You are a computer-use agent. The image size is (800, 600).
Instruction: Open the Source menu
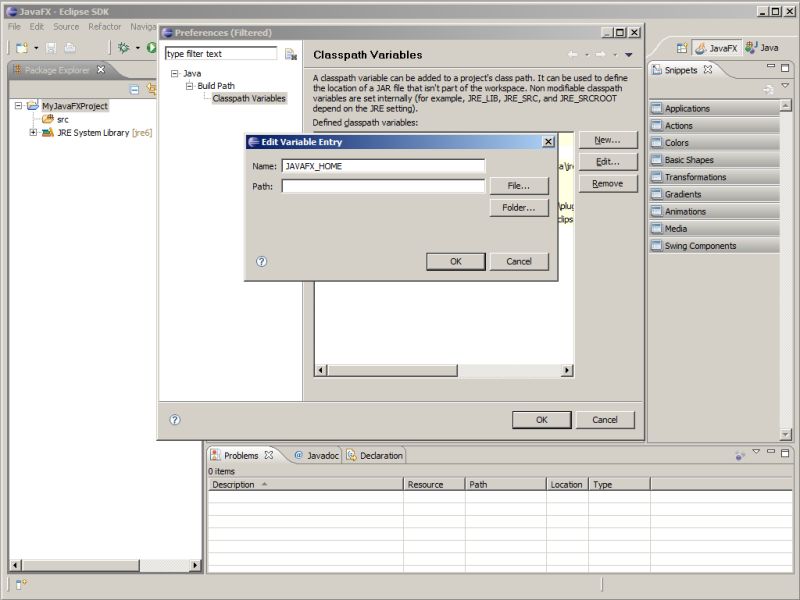pos(66,27)
